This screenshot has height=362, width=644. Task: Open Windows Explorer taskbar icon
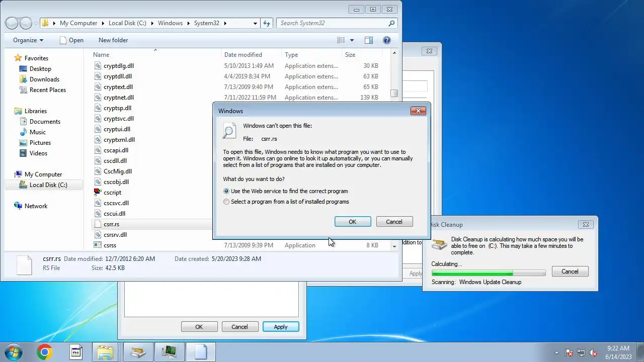pos(105,352)
